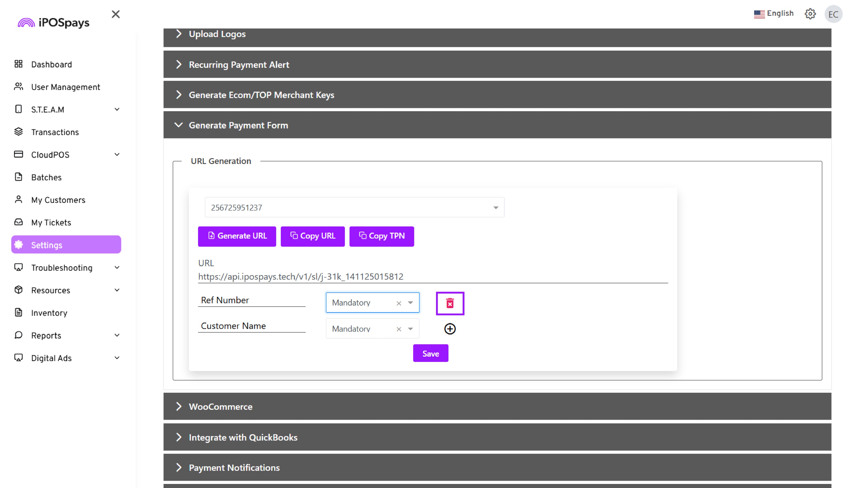Image resolution: width=868 pixels, height=488 pixels.
Task: Click the Ref Number text field
Action: (251, 300)
